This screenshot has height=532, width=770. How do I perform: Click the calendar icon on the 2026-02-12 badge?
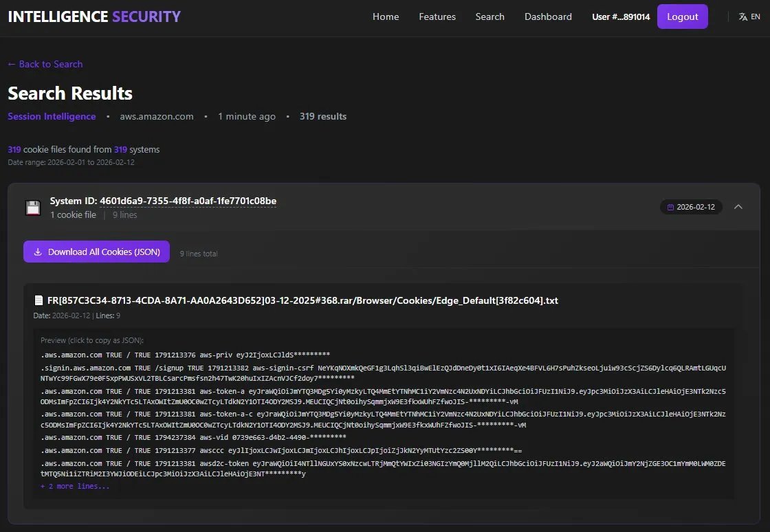pyautogui.click(x=671, y=207)
